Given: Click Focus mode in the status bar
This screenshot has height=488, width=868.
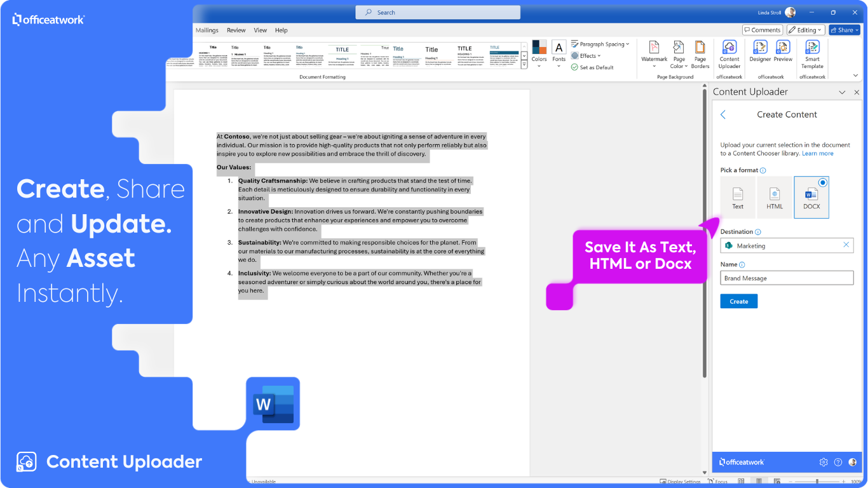Looking at the screenshot, I should [717, 482].
